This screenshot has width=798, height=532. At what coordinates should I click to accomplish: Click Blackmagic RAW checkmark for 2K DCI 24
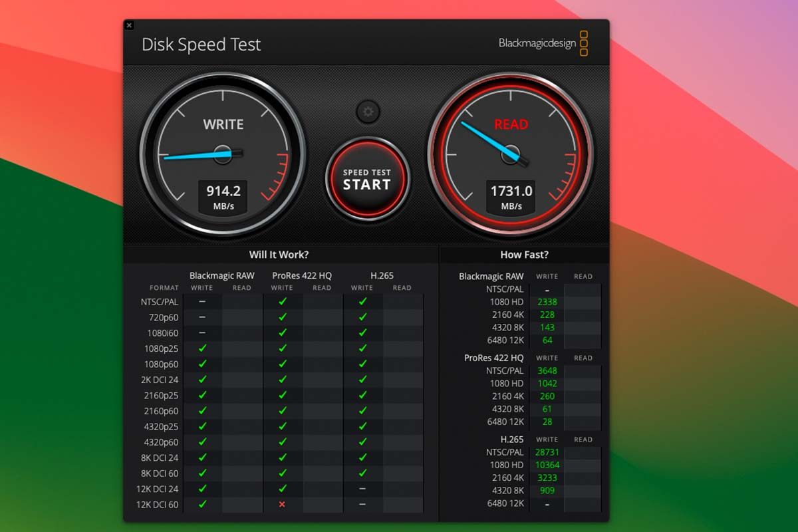pos(202,380)
